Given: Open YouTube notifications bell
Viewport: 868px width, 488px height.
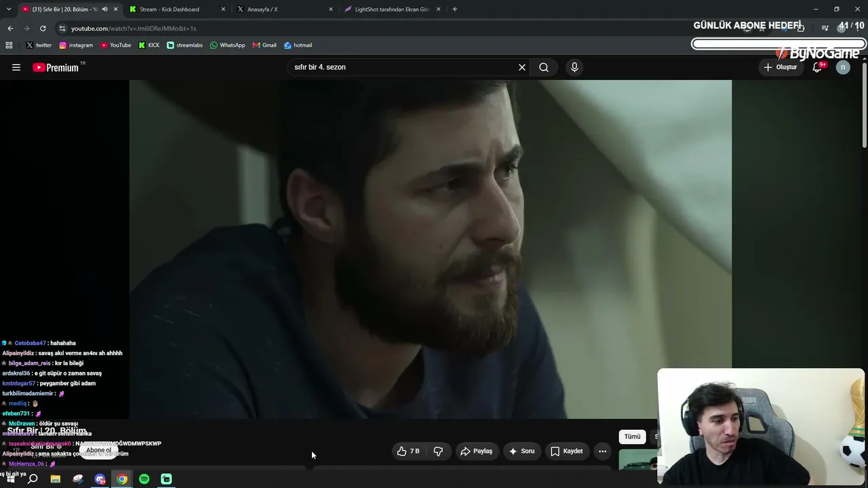Looking at the screenshot, I should (818, 67).
